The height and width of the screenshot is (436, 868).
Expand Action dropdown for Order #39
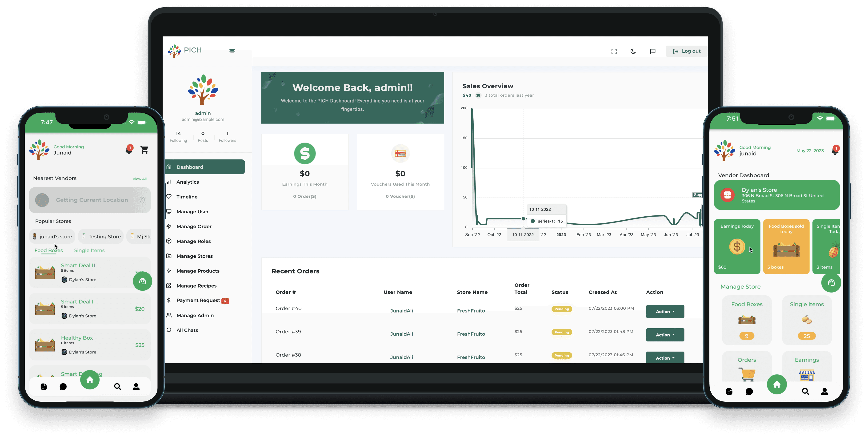(665, 335)
